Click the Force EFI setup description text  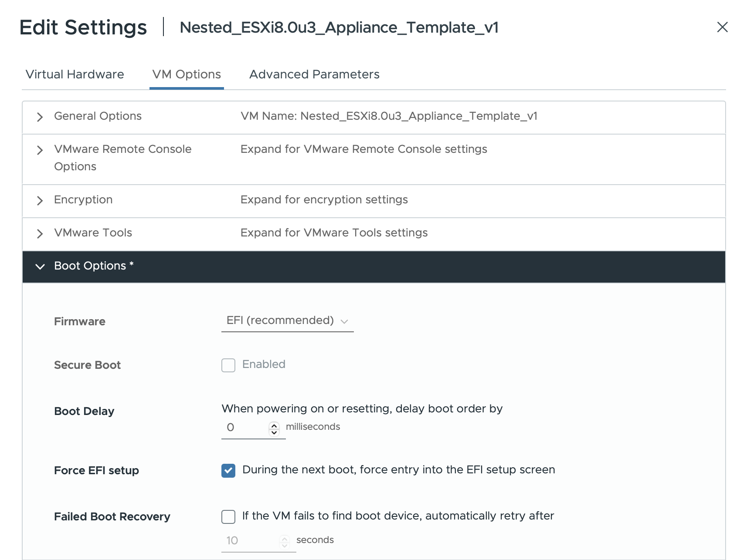[398, 470]
